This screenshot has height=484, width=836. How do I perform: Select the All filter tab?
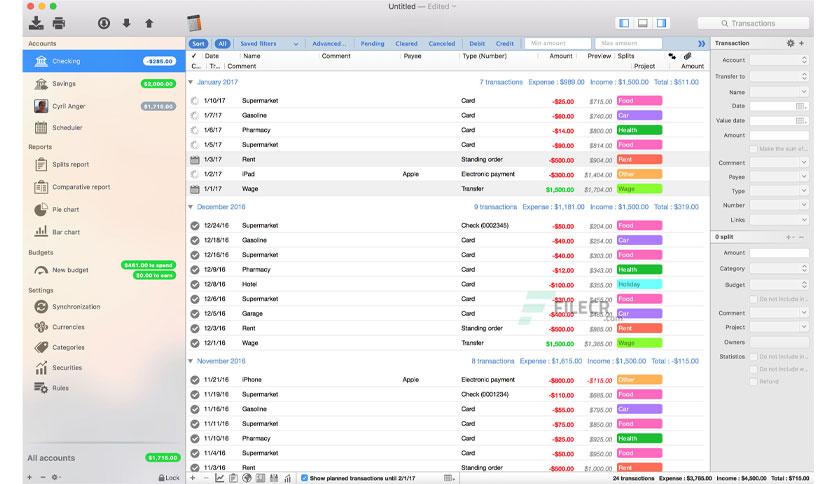point(222,44)
